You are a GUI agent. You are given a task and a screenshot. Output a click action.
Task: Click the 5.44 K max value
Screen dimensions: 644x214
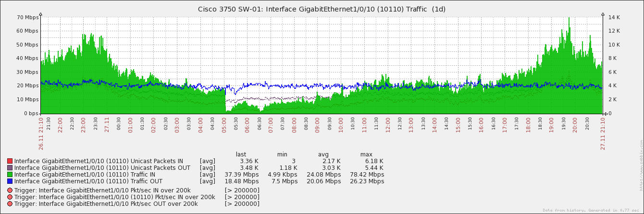(x=374, y=168)
